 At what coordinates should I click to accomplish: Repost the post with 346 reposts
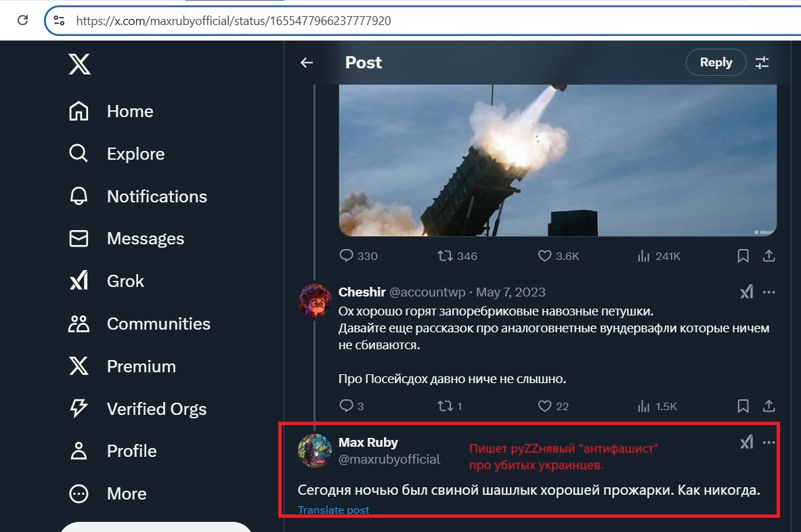coord(457,255)
